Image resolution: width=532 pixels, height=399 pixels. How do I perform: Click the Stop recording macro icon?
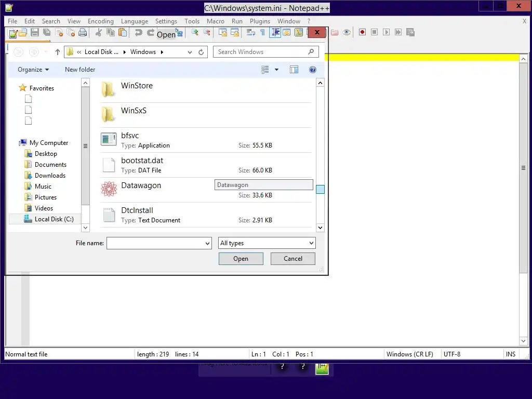coord(374,32)
